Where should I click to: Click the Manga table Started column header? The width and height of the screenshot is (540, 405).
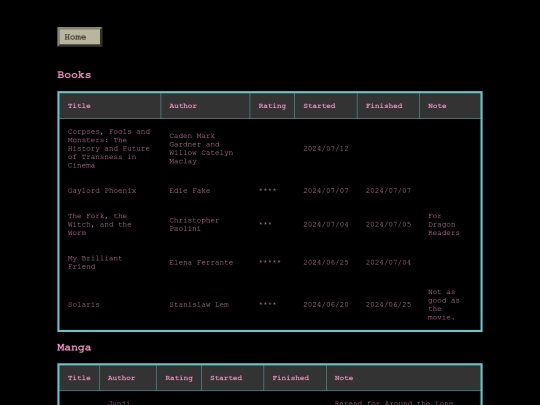point(232,378)
